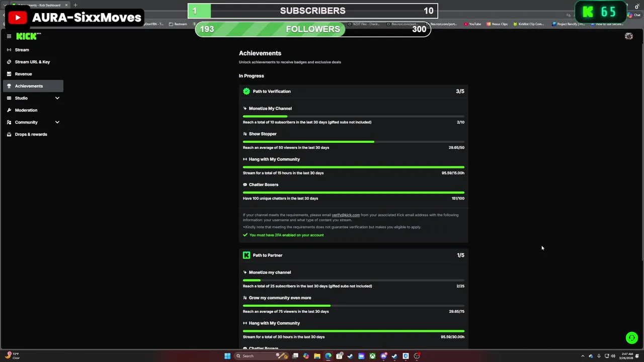The image size is (644, 362).
Task: Click the green Path to Verification badge icon
Action: pos(247,92)
